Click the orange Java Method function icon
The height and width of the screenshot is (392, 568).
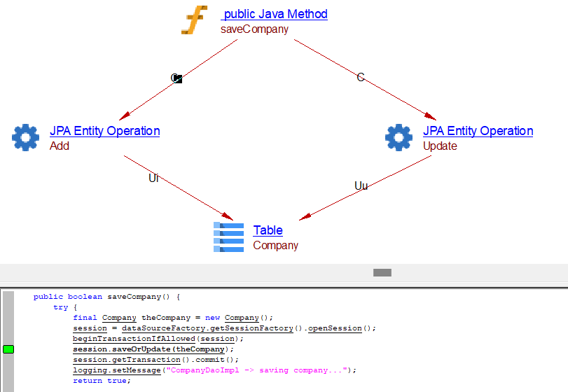point(194,20)
